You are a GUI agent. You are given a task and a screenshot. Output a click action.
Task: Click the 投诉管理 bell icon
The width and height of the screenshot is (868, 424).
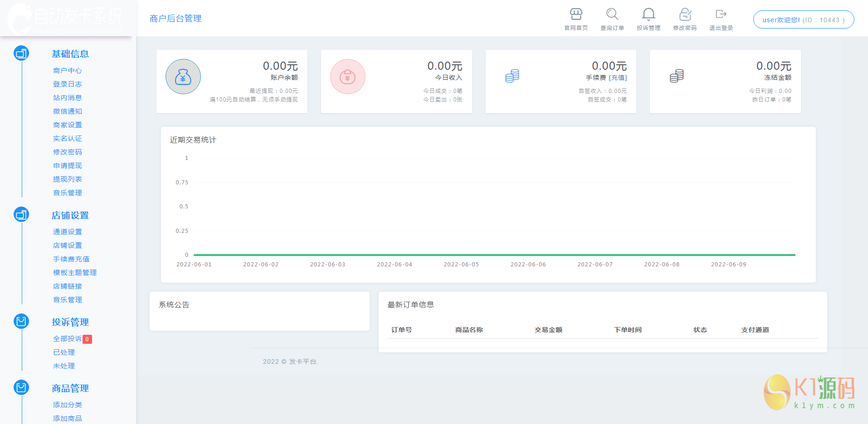(649, 14)
